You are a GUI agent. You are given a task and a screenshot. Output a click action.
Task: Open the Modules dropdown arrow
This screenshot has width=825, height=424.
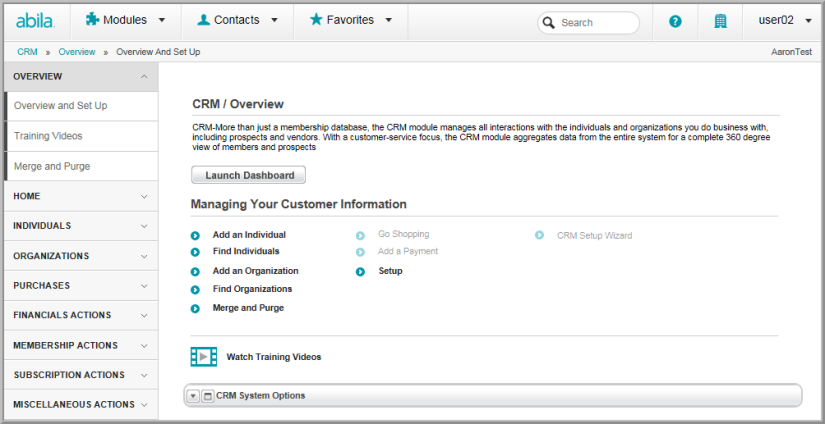click(162, 21)
